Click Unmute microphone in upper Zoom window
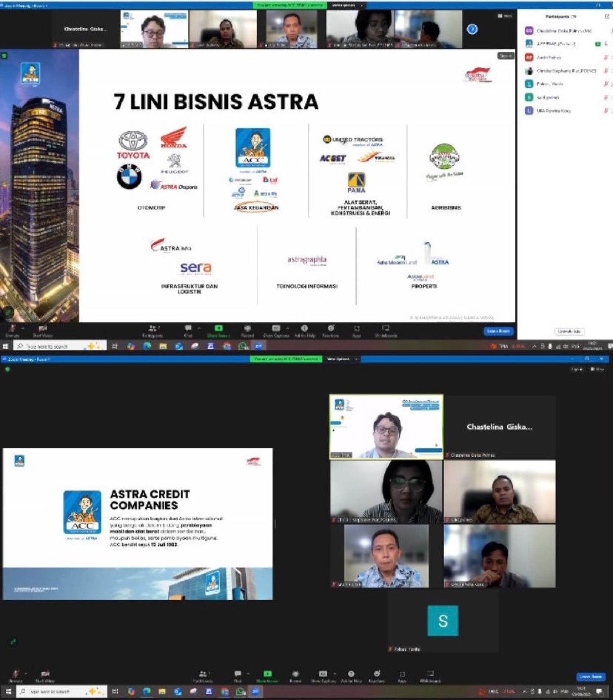Screen dimensions: 613x700 tap(13, 330)
